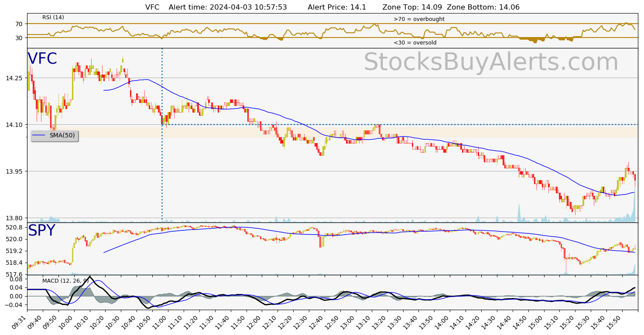Click the MACD 0.00 axis label
Viewport: 644px width, 335px height.
point(15,296)
